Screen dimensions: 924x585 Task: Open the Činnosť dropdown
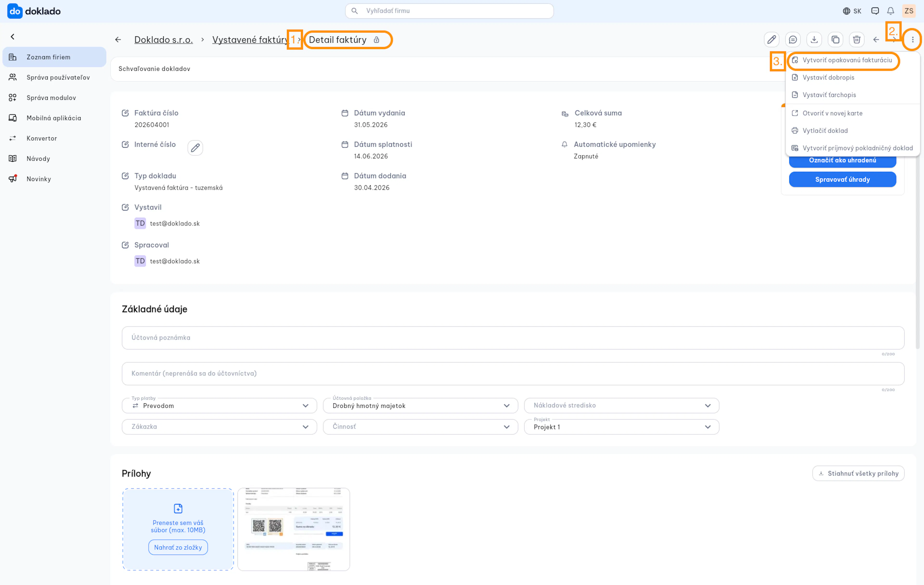coord(421,427)
